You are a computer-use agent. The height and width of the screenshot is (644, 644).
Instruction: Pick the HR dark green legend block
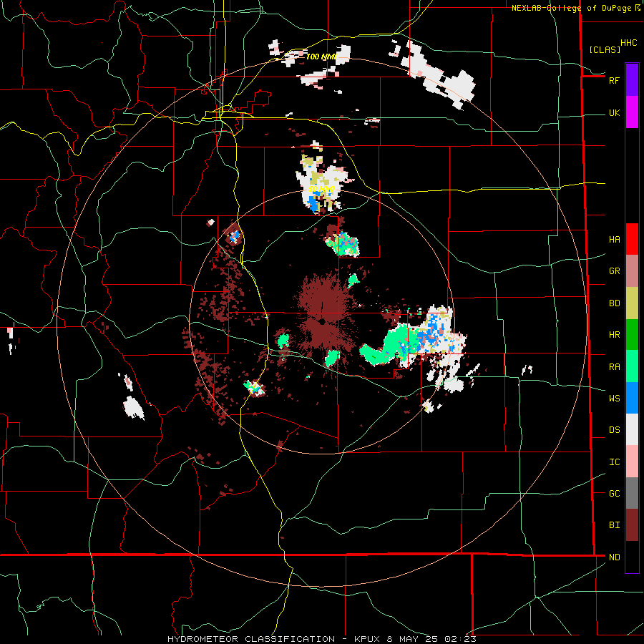click(632, 335)
